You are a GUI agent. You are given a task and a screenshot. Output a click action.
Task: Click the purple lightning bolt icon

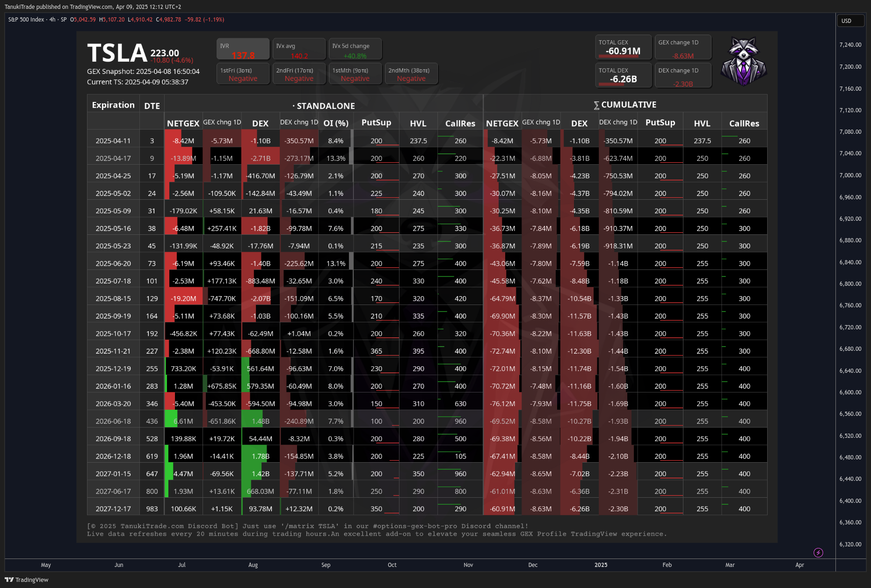tap(818, 552)
